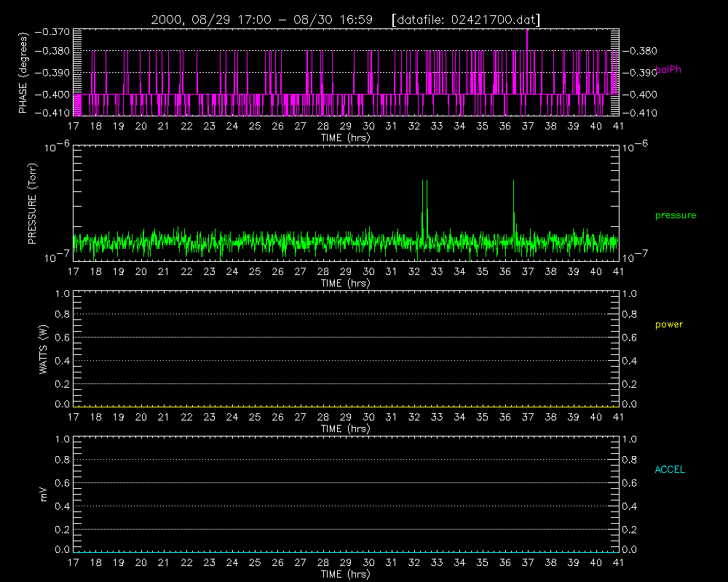728x582 pixels.
Task: Click the 0.2 tick on mV left axis
Action: point(62,530)
